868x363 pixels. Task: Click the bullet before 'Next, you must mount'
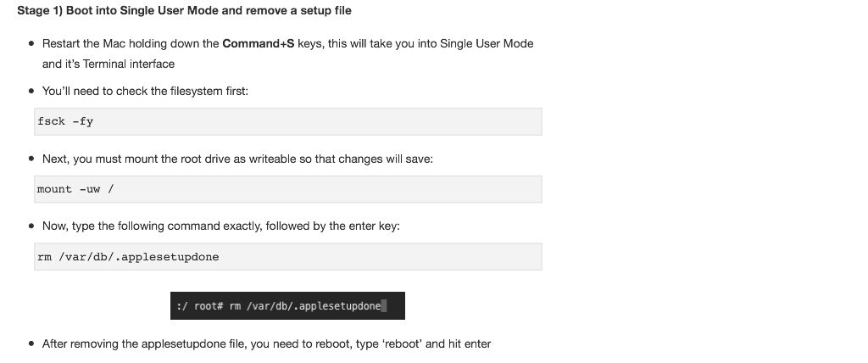point(31,159)
